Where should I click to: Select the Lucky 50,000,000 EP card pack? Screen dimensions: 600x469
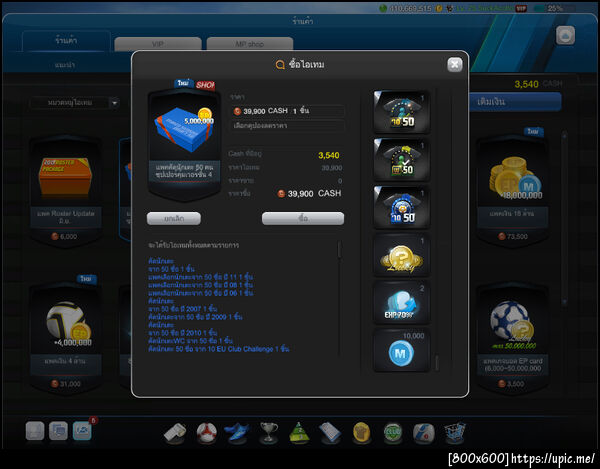512,339
